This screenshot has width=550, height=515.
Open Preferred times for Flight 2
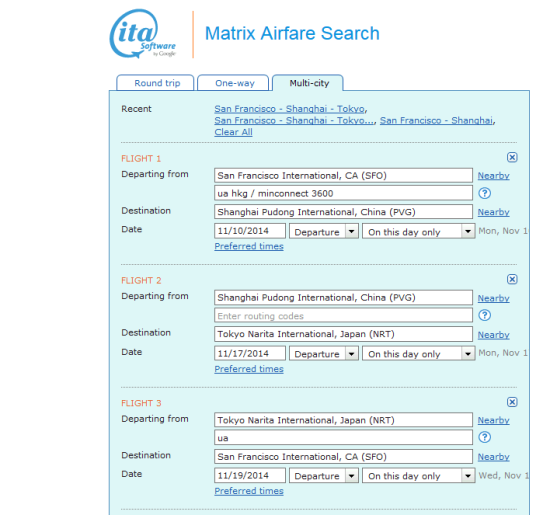249,369
